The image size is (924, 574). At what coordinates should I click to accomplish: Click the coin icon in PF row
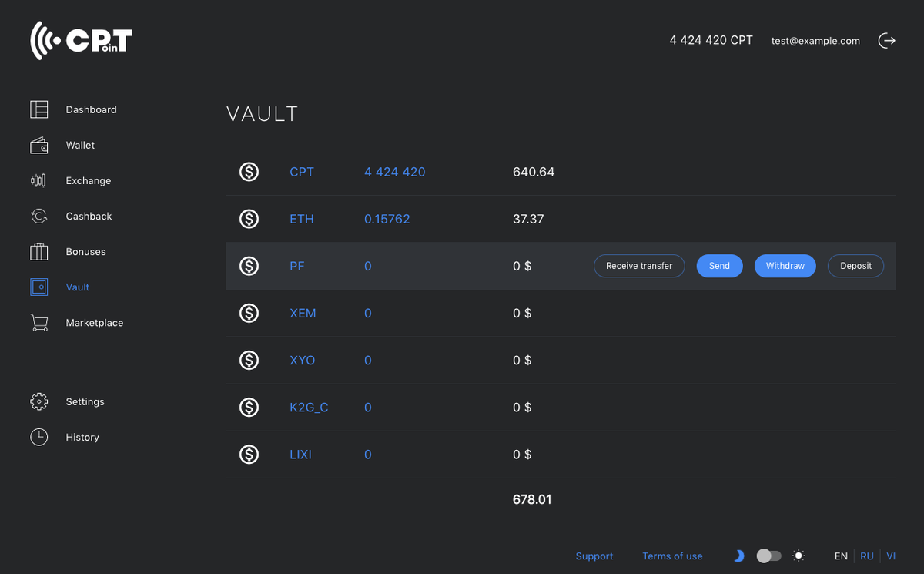[249, 266]
